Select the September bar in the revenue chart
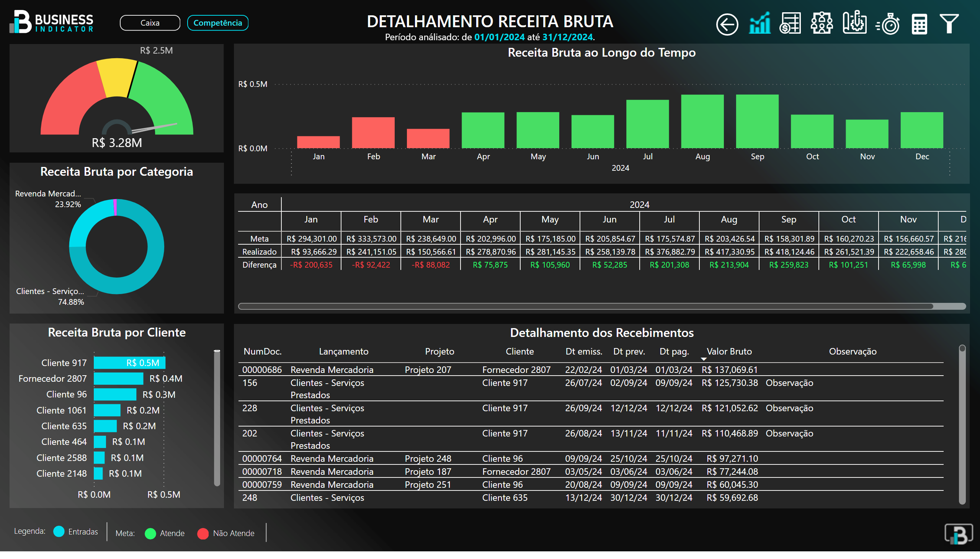This screenshot has width=980, height=559. (x=757, y=121)
